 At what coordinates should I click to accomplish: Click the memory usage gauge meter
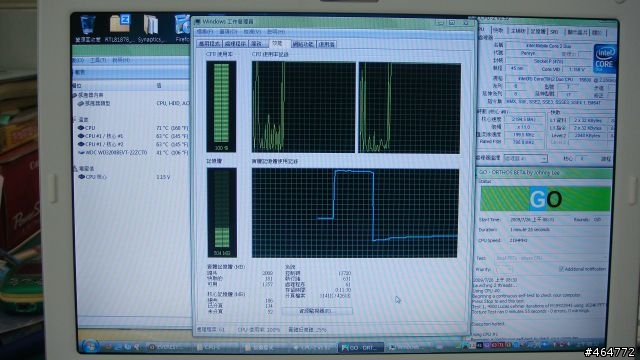pos(222,213)
